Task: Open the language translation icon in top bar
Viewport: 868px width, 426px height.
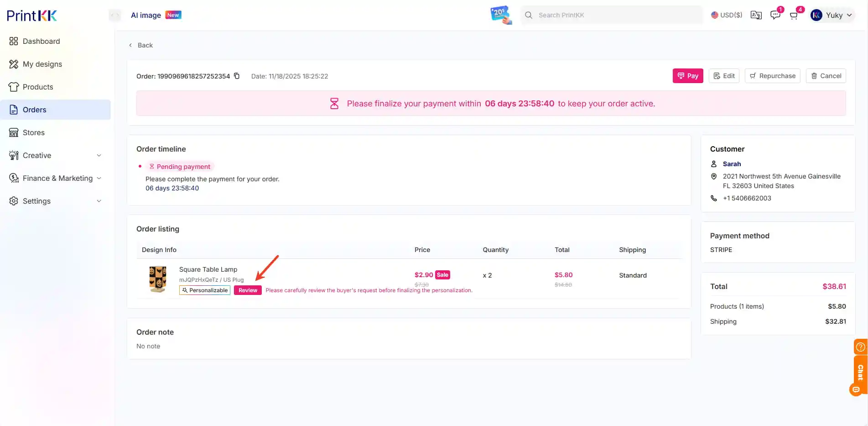Action: (756, 15)
